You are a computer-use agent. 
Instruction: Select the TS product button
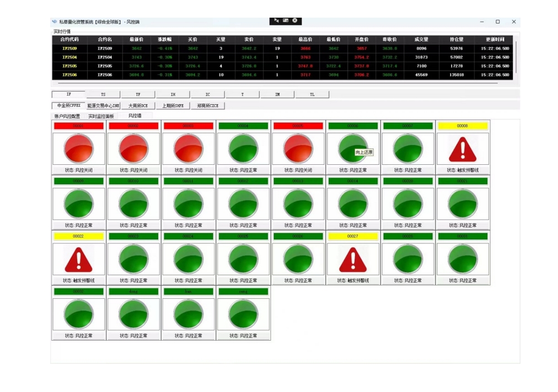(x=103, y=94)
